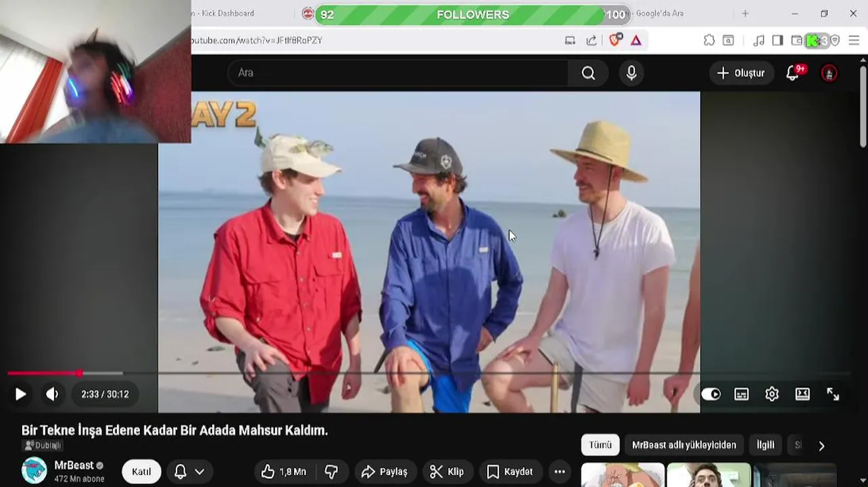Image resolution: width=868 pixels, height=487 pixels.
Task: Show more filter chips with right arrow
Action: [821, 446]
